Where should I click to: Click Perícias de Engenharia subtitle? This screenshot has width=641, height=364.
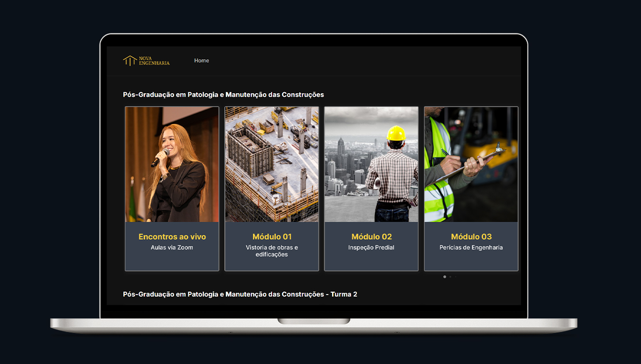click(471, 248)
